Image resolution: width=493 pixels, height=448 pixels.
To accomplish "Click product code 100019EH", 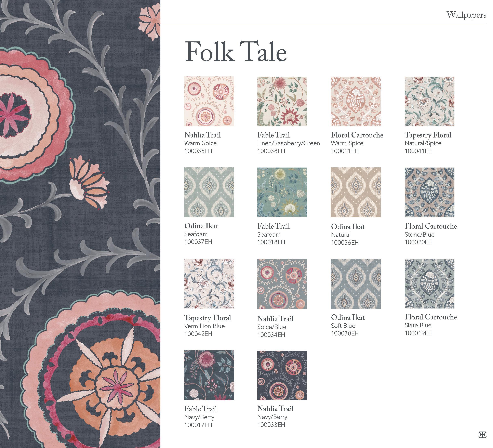I will [x=418, y=333].
